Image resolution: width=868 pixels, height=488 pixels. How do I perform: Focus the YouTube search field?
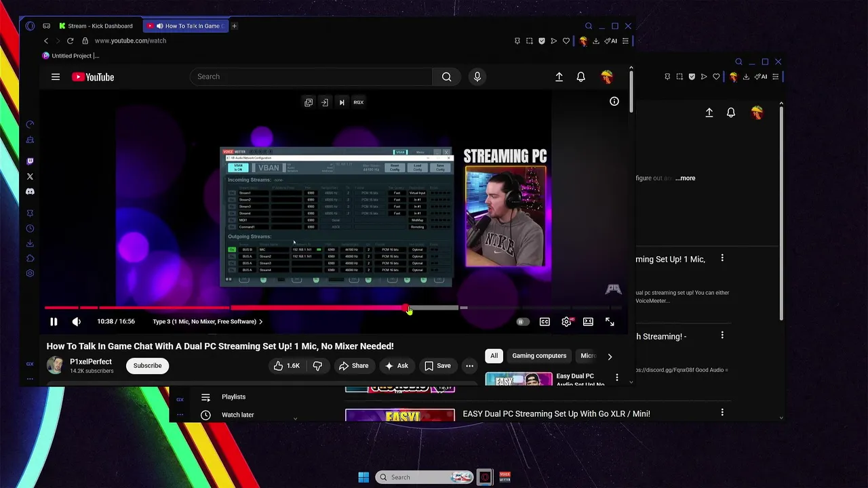pyautogui.click(x=311, y=77)
